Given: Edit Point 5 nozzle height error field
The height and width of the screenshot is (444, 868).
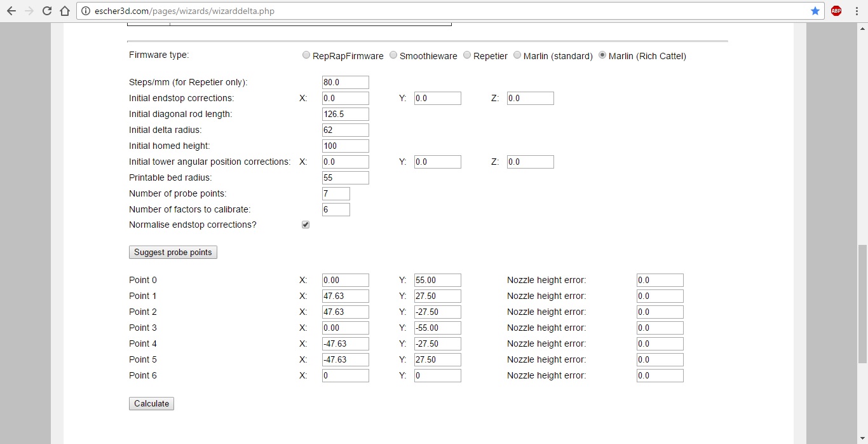Looking at the screenshot, I should point(660,360).
